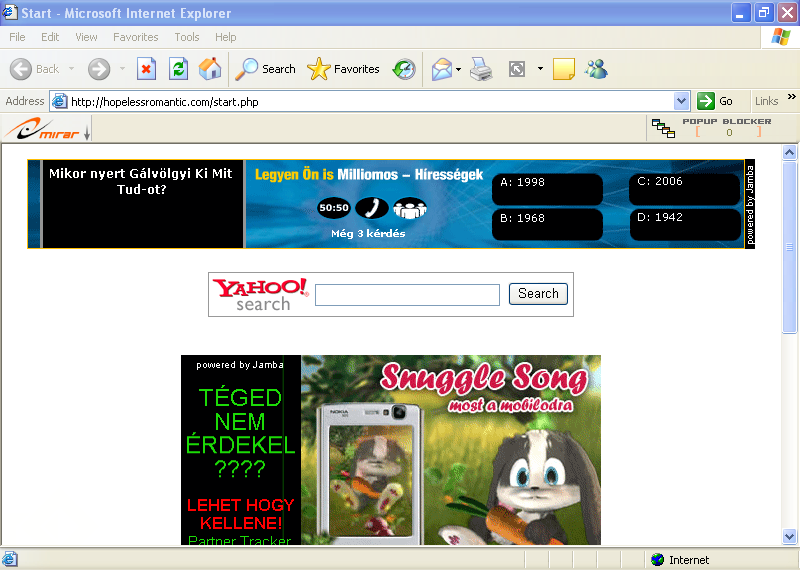Click the address bar URL field
Image resolution: width=800 pixels, height=570 pixels.
point(371,102)
